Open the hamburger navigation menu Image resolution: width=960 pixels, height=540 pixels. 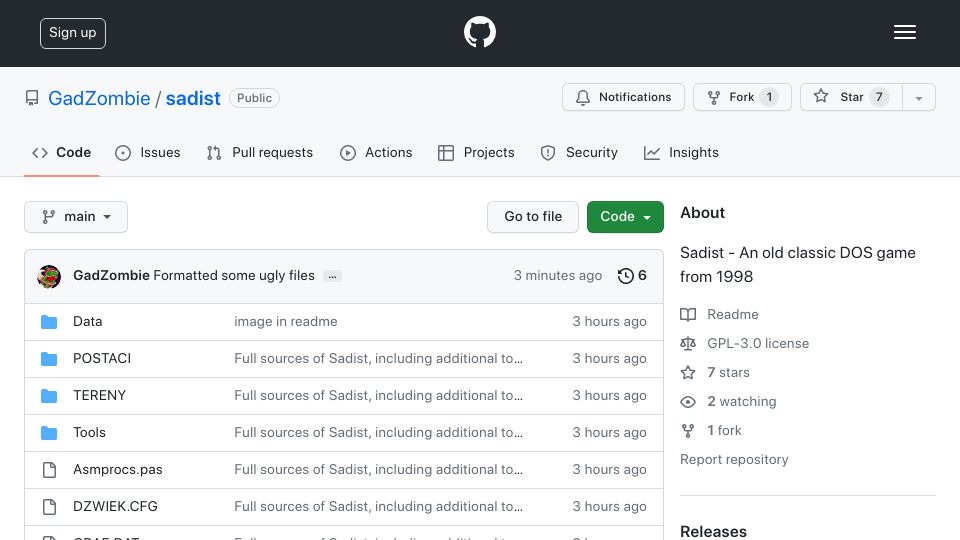904,32
